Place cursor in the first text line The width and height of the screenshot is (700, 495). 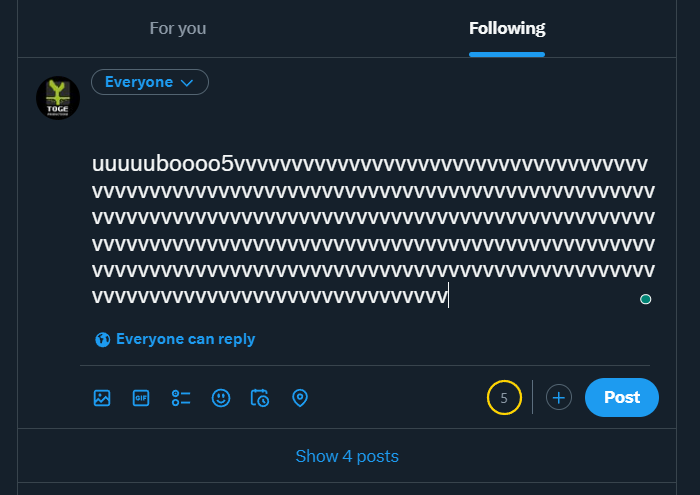370,164
